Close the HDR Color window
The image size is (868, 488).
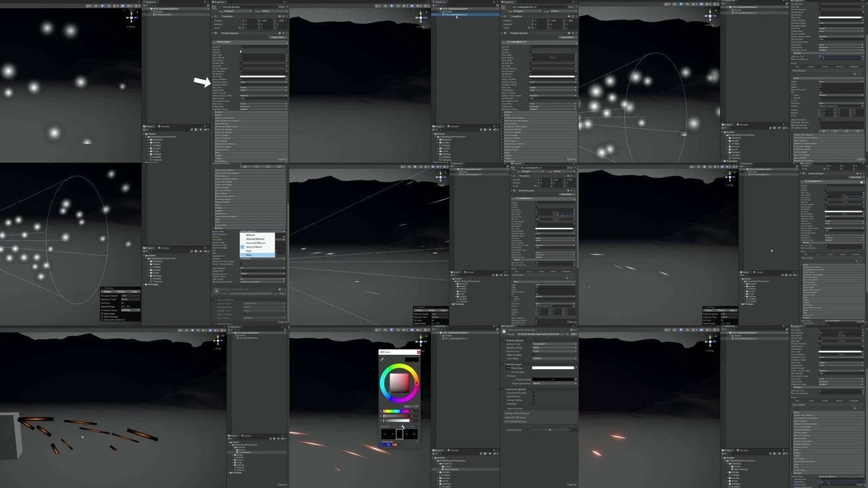pyautogui.click(x=418, y=352)
